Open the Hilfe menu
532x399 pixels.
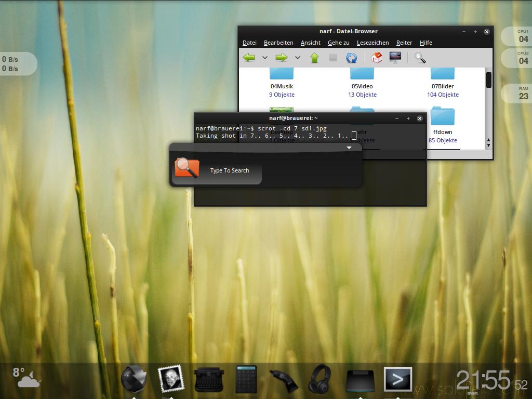(x=426, y=43)
